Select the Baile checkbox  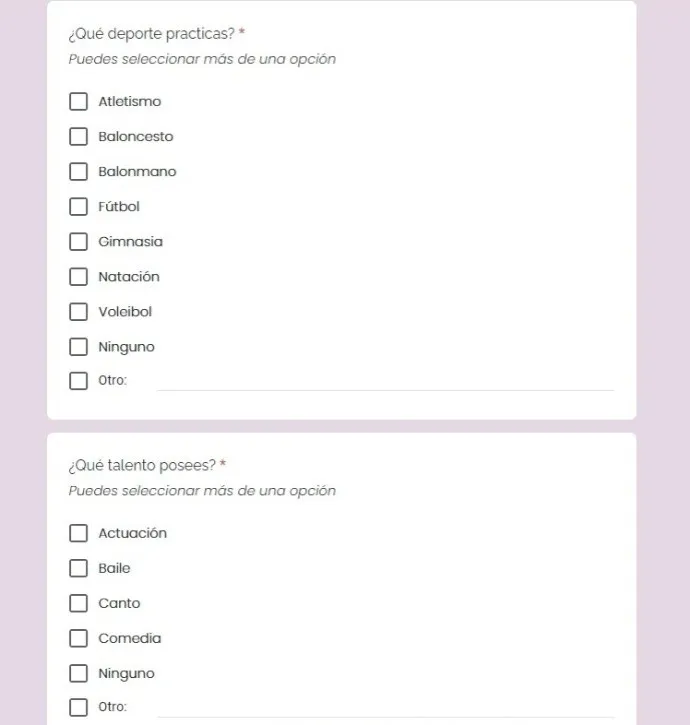click(78, 568)
